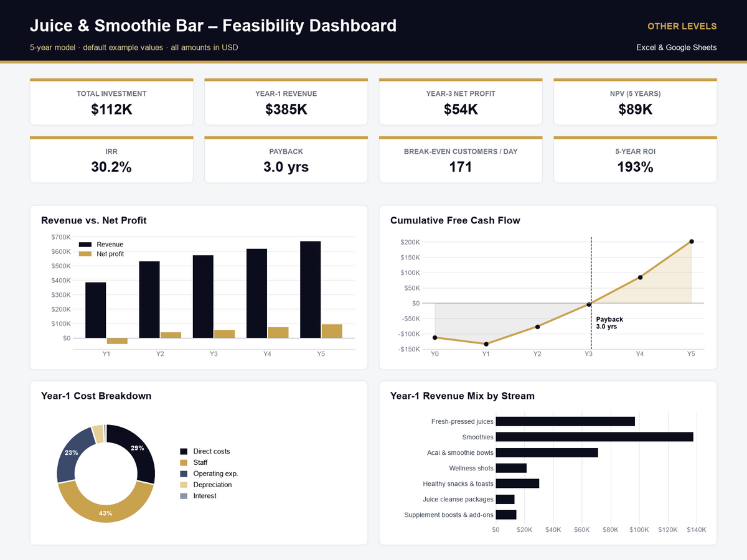Click the Net profit legend swatch
The width and height of the screenshot is (747, 560).
pyautogui.click(x=85, y=254)
